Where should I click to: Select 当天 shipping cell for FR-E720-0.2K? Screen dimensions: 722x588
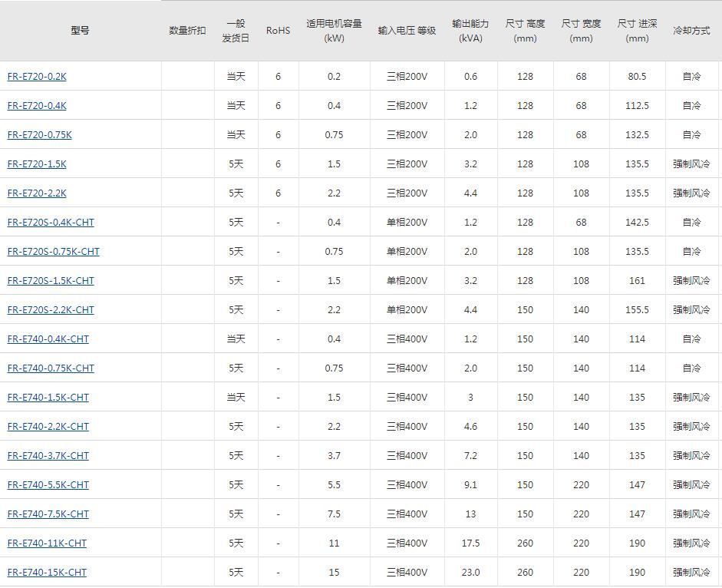click(x=236, y=77)
